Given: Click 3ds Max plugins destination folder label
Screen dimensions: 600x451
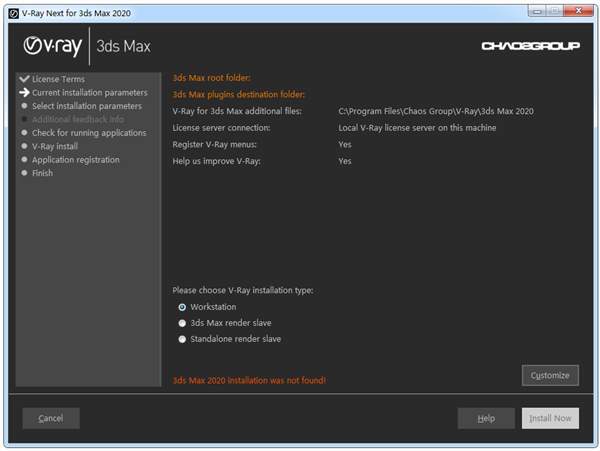Looking at the screenshot, I should (238, 94).
